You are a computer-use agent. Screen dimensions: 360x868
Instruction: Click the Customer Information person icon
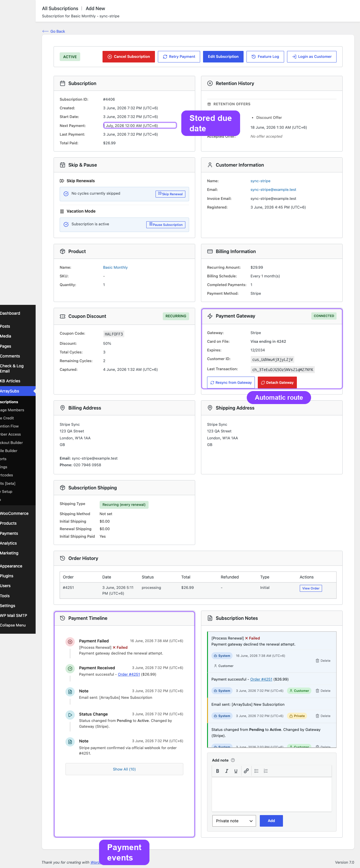point(210,165)
